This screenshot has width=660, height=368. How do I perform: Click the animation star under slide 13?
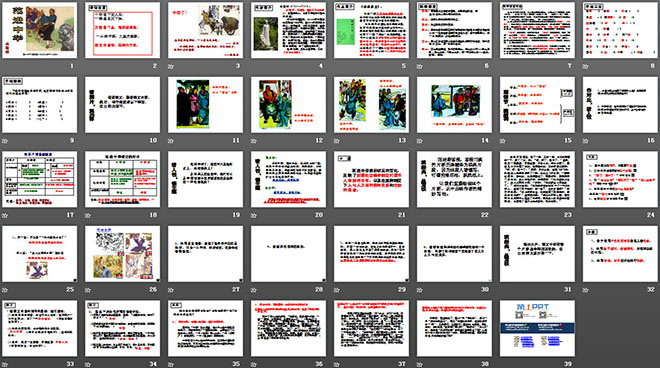click(337, 141)
